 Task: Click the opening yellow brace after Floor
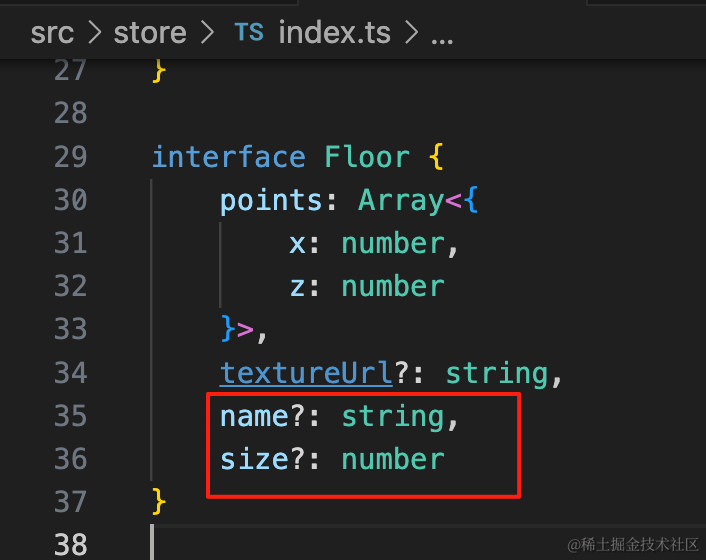pyautogui.click(x=436, y=157)
